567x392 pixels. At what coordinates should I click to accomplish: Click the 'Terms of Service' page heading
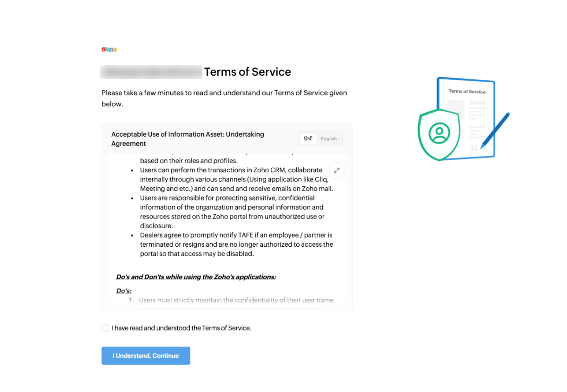pos(247,72)
